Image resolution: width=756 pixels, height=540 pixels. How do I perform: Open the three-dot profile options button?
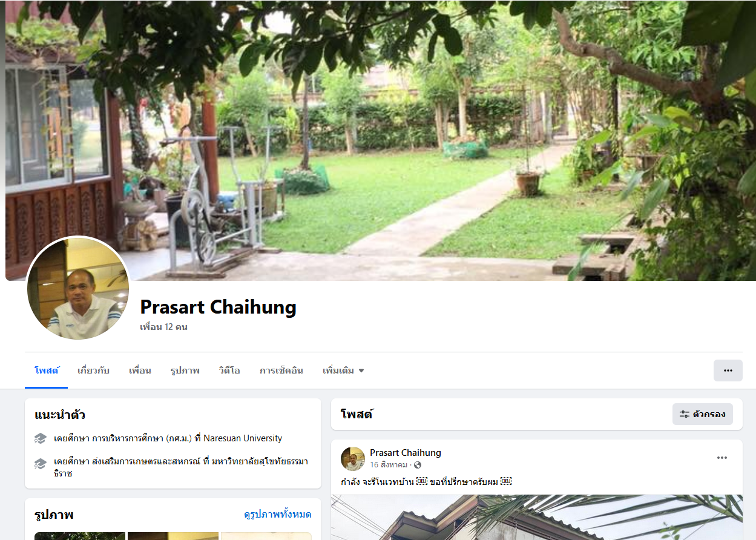tap(728, 370)
